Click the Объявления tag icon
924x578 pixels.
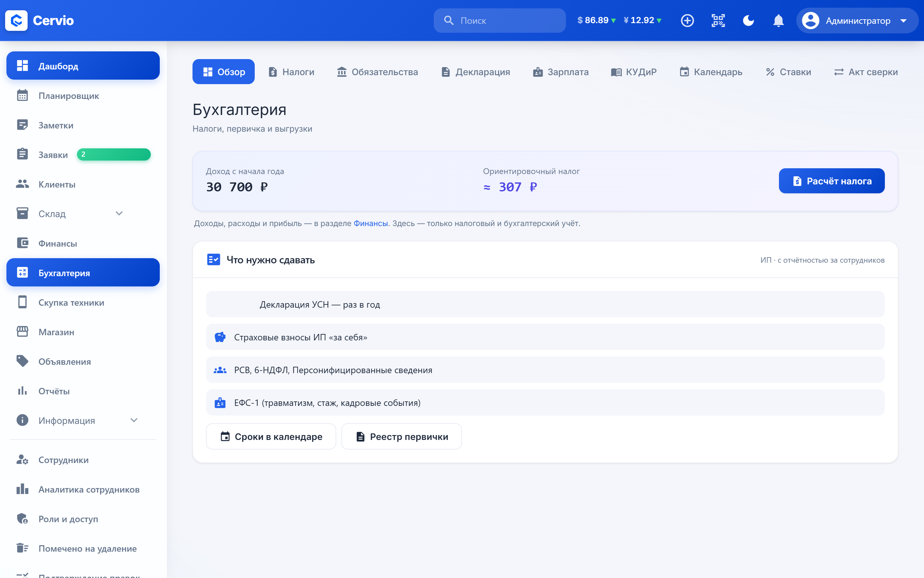pyautogui.click(x=22, y=361)
